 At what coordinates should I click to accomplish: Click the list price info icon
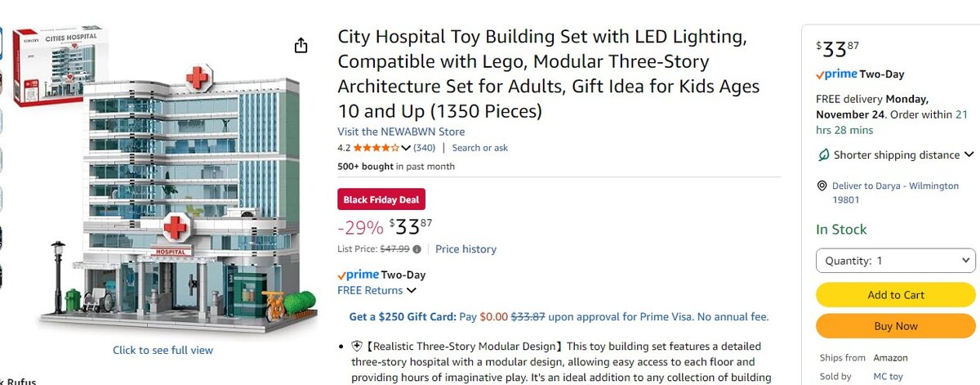point(417,249)
